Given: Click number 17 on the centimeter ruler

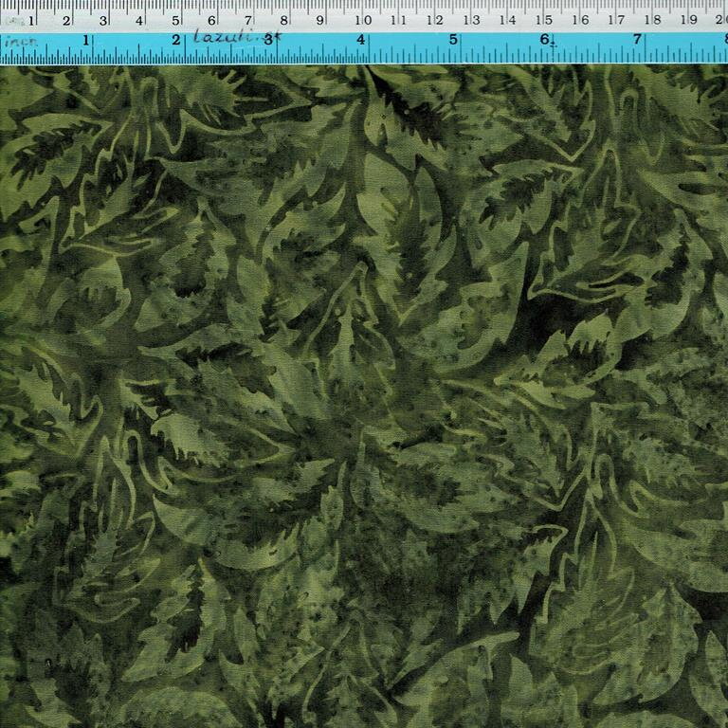Looking at the screenshot, I should click(616, 20).
